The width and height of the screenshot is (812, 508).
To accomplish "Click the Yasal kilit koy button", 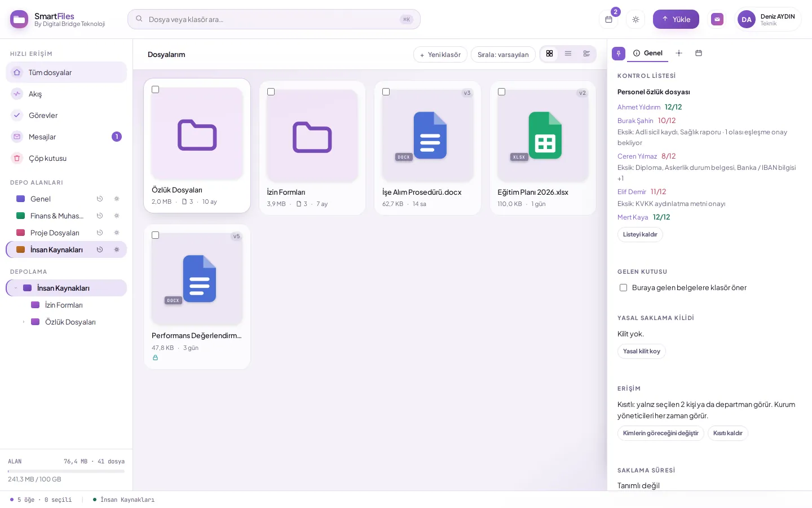I will [x=642, y=351].
